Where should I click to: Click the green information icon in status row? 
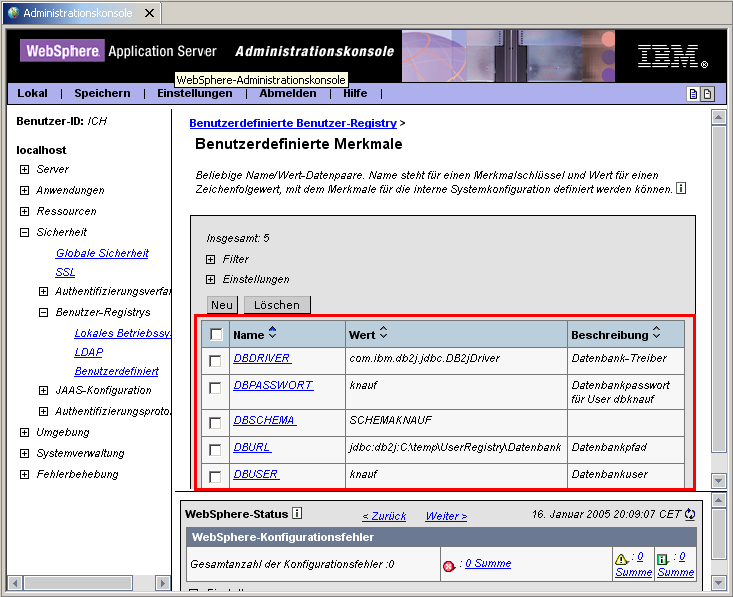662,559
